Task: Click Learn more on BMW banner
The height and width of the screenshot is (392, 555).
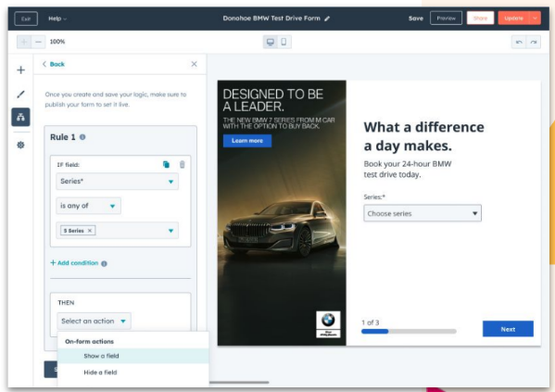Action: 247,141
